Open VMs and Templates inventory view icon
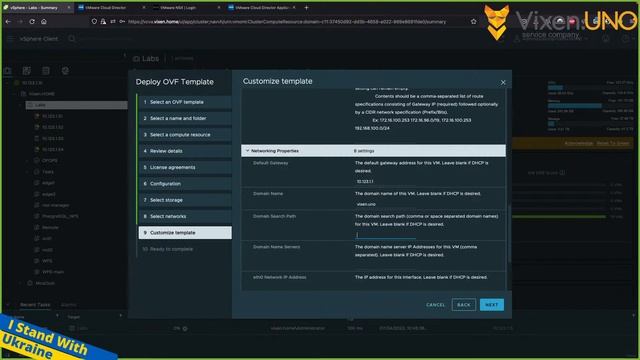Image resolution: width=640 pixels, height=360 pixels. (27, 71)
